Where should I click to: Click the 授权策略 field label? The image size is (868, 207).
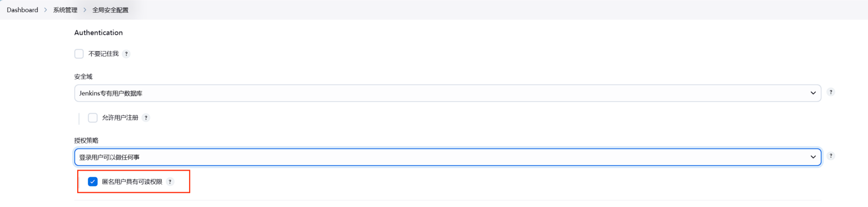(x=86, y=140)
